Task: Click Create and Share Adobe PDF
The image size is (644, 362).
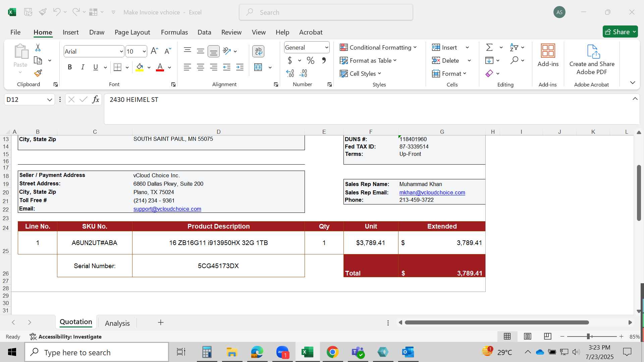Action: pos(592,60)
